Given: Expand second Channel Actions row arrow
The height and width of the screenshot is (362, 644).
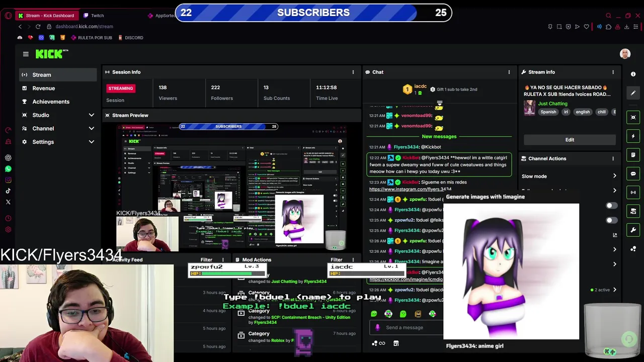Looking at the screenshot, I should click(614, 191).
